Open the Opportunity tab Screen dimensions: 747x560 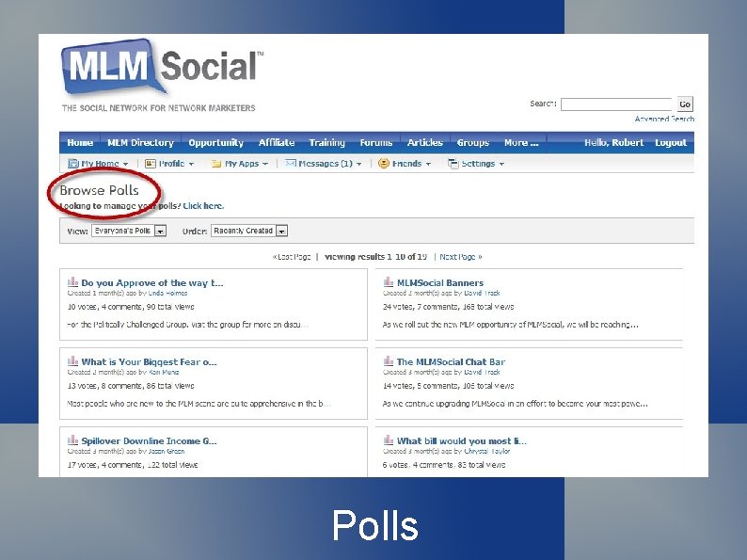[215, 142]
